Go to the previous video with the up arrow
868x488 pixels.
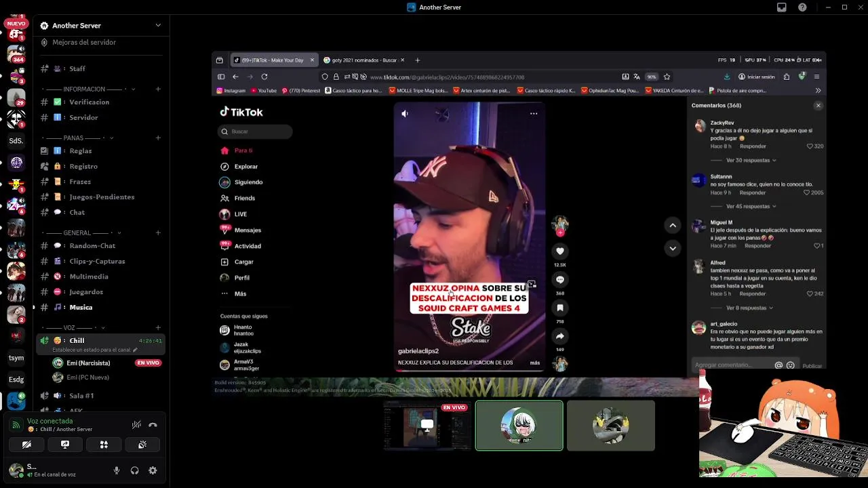[x=673, y=225]
